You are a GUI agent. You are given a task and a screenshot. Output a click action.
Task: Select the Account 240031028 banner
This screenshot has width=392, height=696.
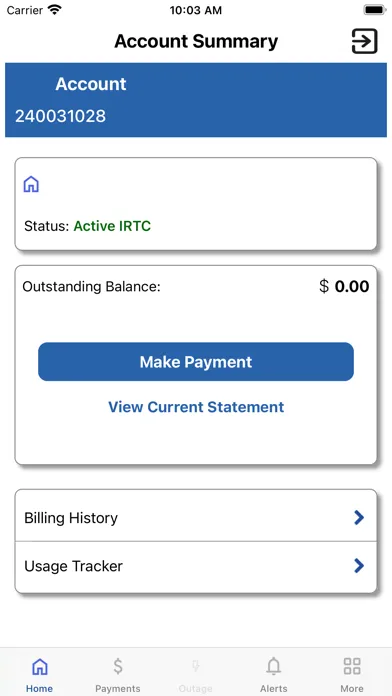click(x=196, y=100)
